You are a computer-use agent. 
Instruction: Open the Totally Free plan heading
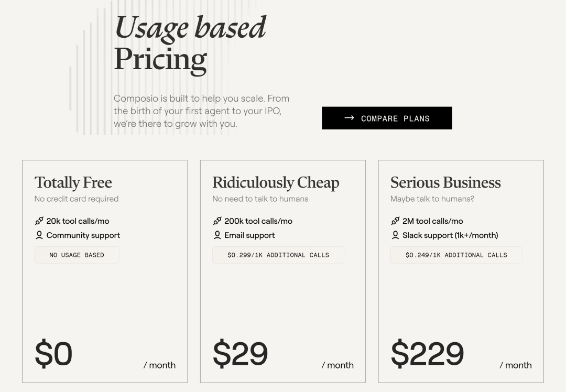[73, 183]
